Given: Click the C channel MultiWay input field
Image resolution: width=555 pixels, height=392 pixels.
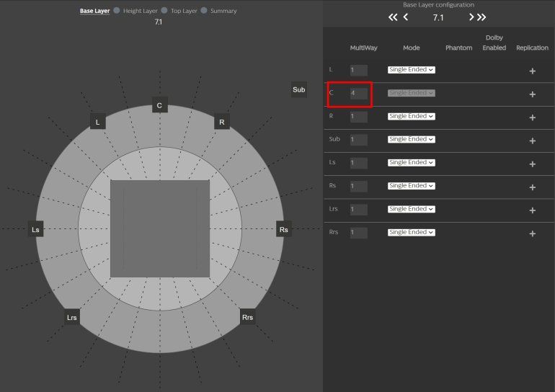Looking at the screenshot, I should click(358, 94).
